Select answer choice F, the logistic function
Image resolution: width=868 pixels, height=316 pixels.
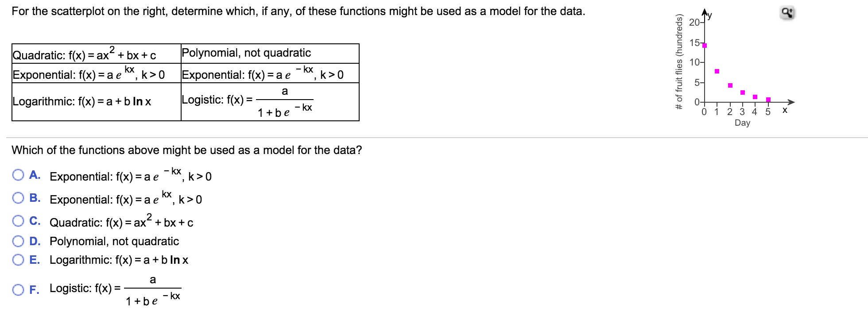pyautogui.click(x=18, y=290)
